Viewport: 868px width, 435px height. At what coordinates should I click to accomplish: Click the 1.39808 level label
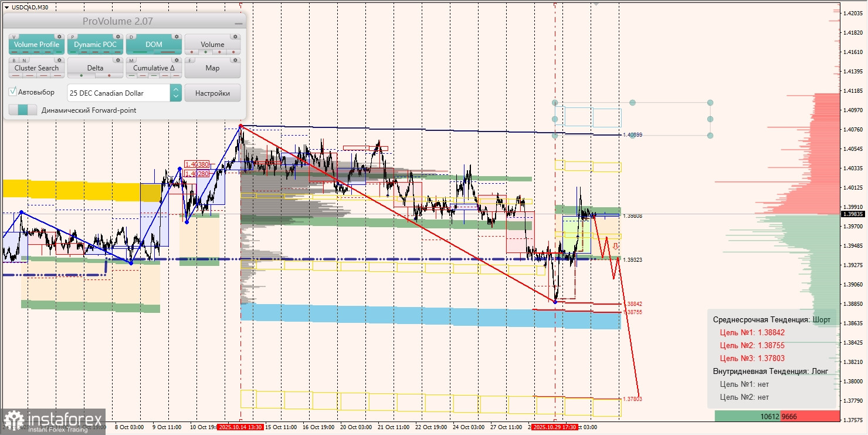pos(633,216)
